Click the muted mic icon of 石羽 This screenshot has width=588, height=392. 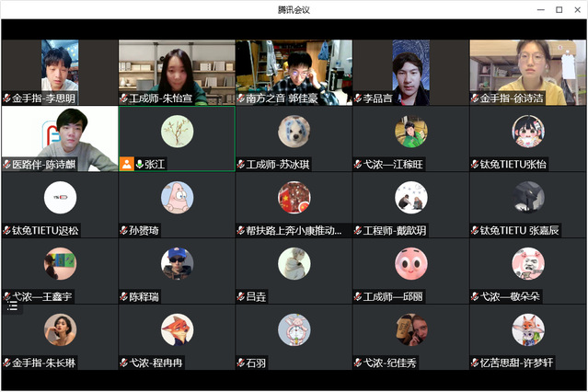241,363
